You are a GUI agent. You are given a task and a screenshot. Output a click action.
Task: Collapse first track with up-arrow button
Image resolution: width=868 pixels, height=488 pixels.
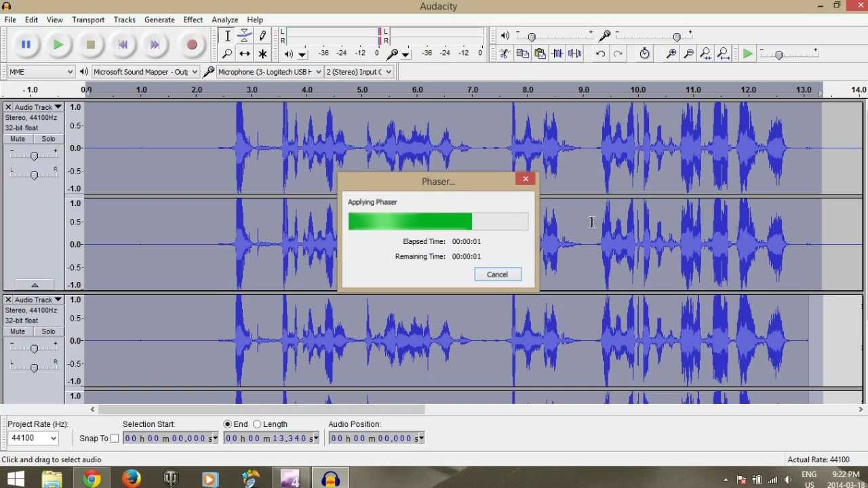(35, 285)
